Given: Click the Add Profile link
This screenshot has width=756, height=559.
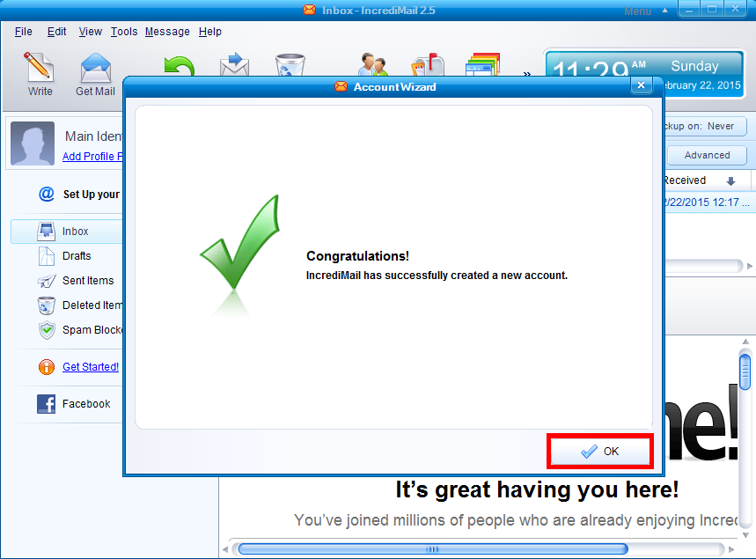Looking at the screenshot, I should coord(92,157).
